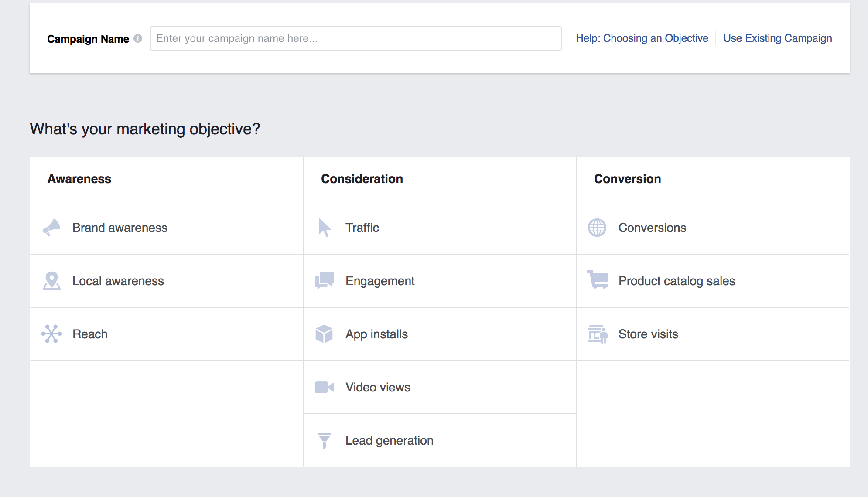Select the App installs objective
Screen dimensions: 868x497
(x=440, y=334)
